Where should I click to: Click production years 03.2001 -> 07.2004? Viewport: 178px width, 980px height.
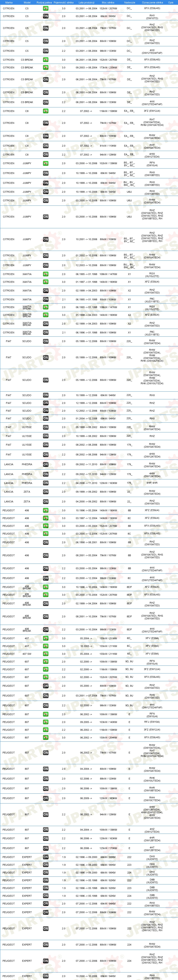point(86,696)
